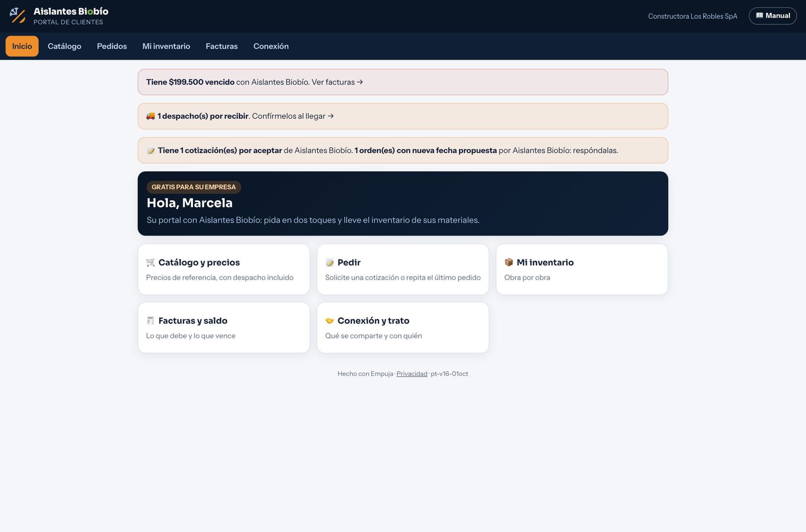Click 'Lo que debe y lo que vence' text
The height and width of the screenshot is (532, 806).
[191, 336]
